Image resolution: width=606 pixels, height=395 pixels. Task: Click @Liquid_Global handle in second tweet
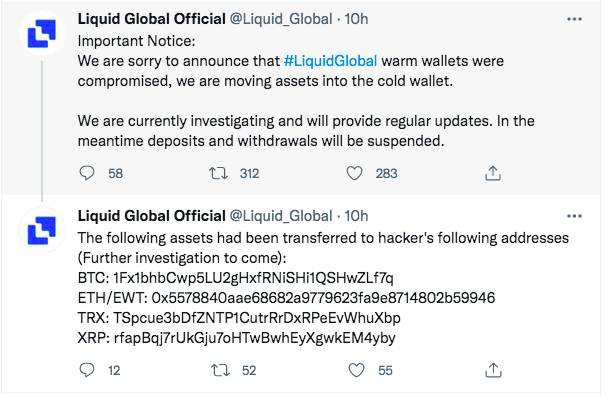(281, 216)
